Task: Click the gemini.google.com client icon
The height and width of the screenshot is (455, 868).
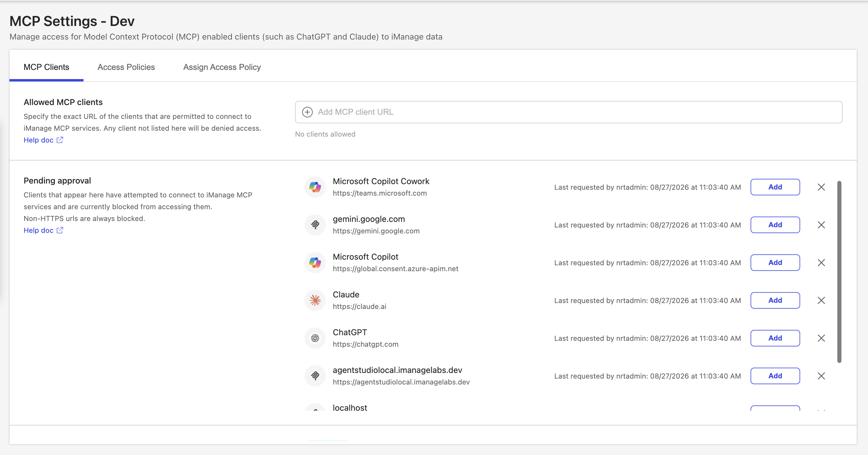Action: tap(315, 225)
